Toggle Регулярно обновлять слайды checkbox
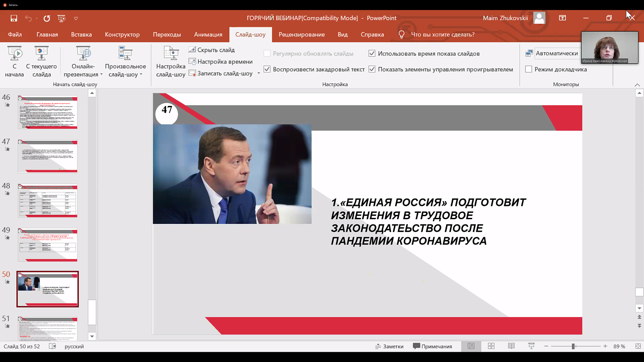The width and height of the screenshot is (644, 362). [267, 54]
